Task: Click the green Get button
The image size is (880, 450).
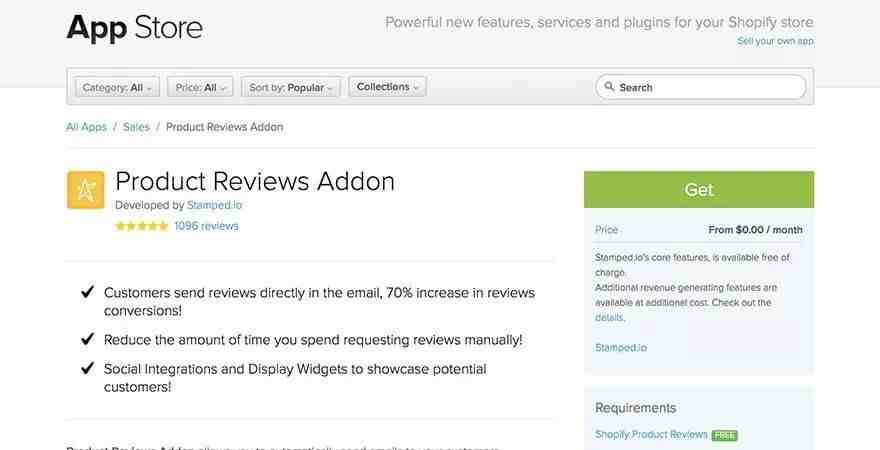Action: [x=699, y=190]
